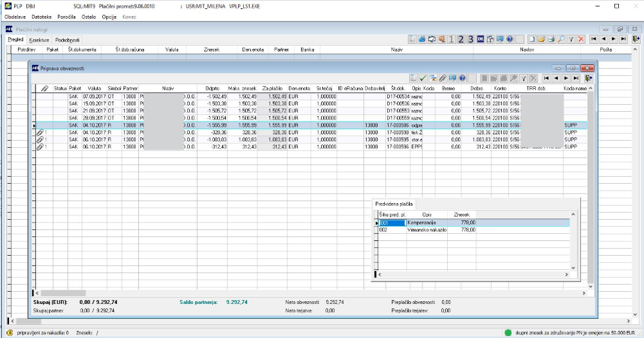Click right arrow of Priprava obveznosti horizontal scrollbar
The image size is (644, 338).
(x=583, y=294)
